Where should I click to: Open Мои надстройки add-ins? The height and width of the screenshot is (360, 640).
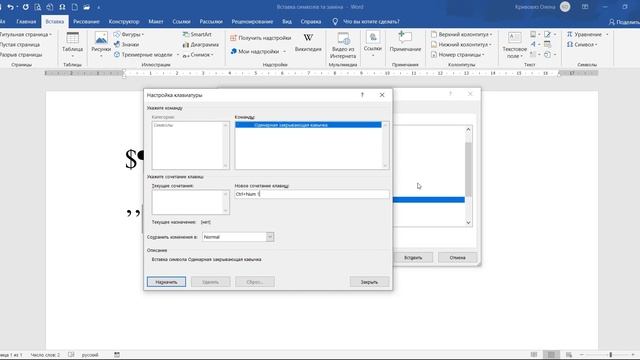pyautogui.click(x=258, y=51)
